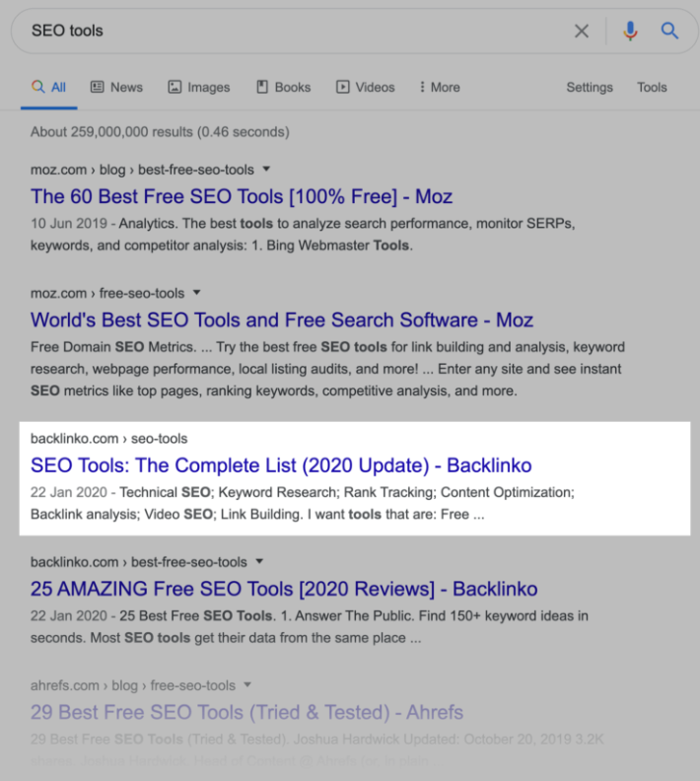Select the All results tab
The height and width of the screenshot is (781, 700).
(x=48, y=87)
